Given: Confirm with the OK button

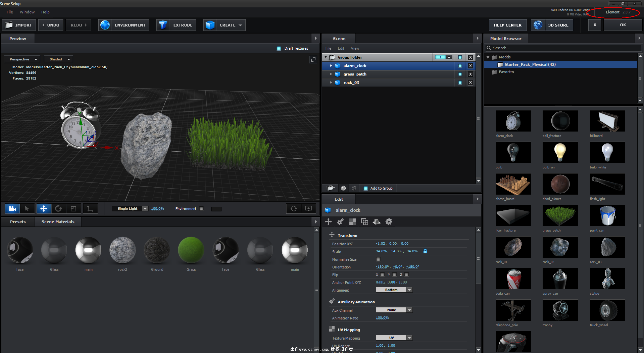Looking at the screenshot, I should coord(623,25).
